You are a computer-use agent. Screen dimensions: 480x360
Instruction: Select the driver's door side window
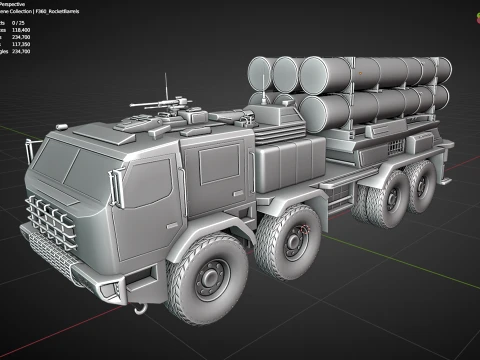148,184
